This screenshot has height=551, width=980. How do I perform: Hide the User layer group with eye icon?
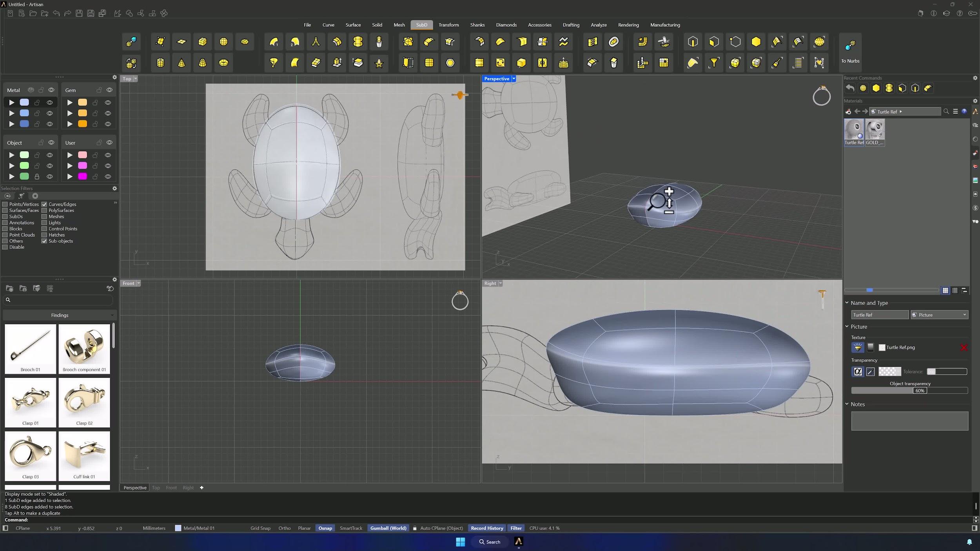[x=109, y=143]
